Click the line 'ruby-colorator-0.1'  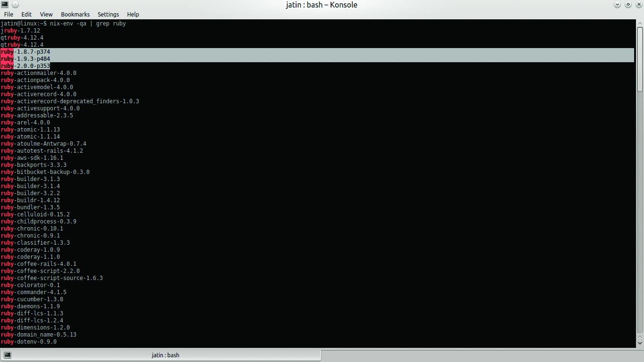pos(30,285)
